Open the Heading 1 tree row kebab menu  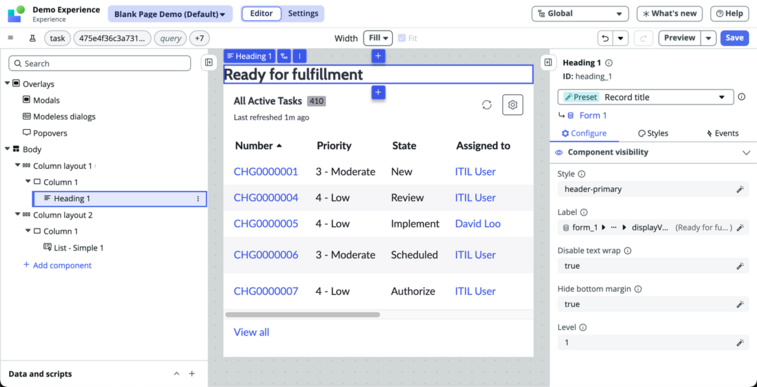tap(197, 198)
